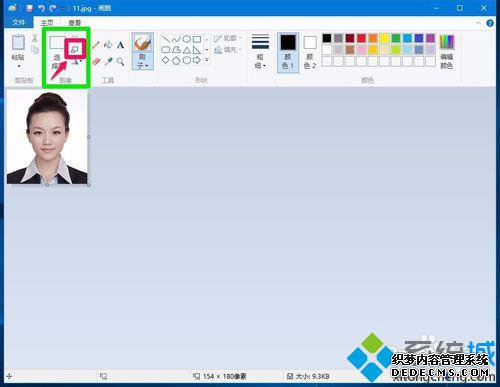Click the "大小: 9.3KB" status bar text
This screenshot has height=387, width=500.
click(312, 376)
